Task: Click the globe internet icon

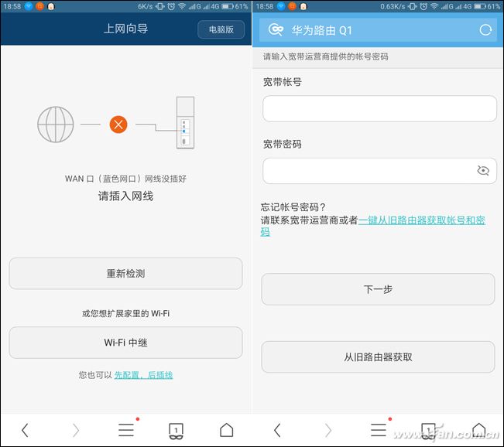Action: tap(56, 125)
